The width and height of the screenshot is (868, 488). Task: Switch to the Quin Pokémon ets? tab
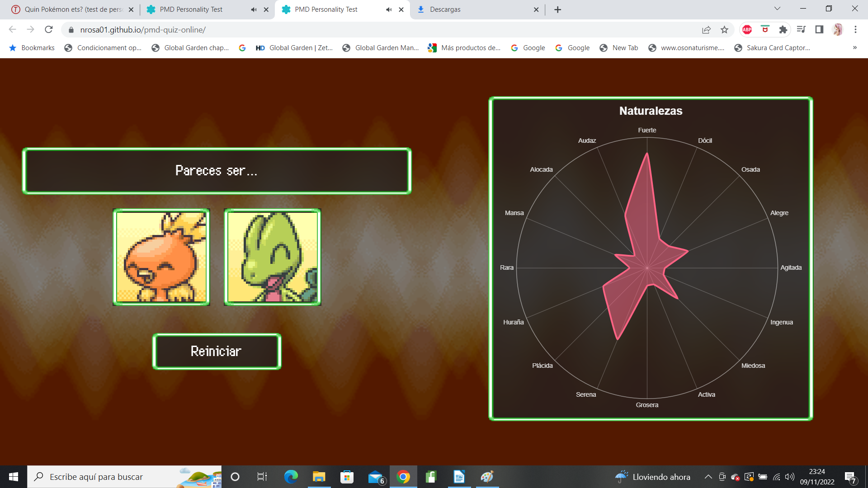(x=72, y=9)
